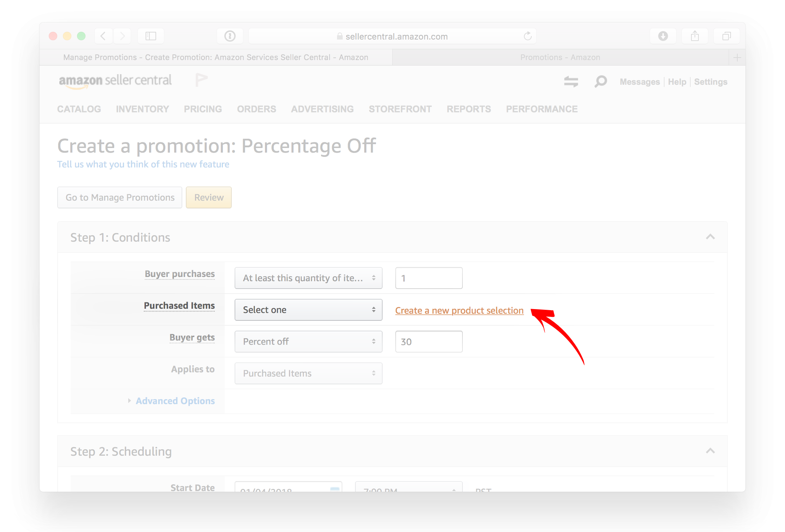Click the Buyer purchases quantity field

[x=429, y=278]
